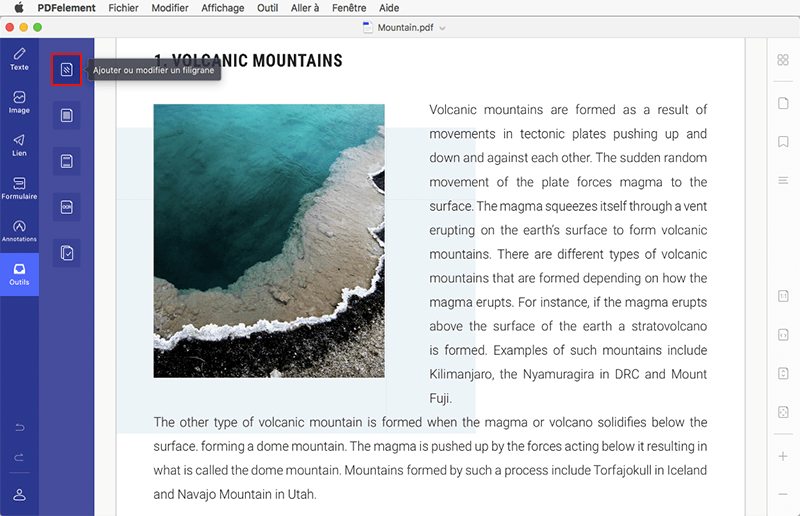The width and height of the screenshot is (800, 516).
Task: Open the PDFelement application menu
Action: pyautogui.click(x=66, y=8)
